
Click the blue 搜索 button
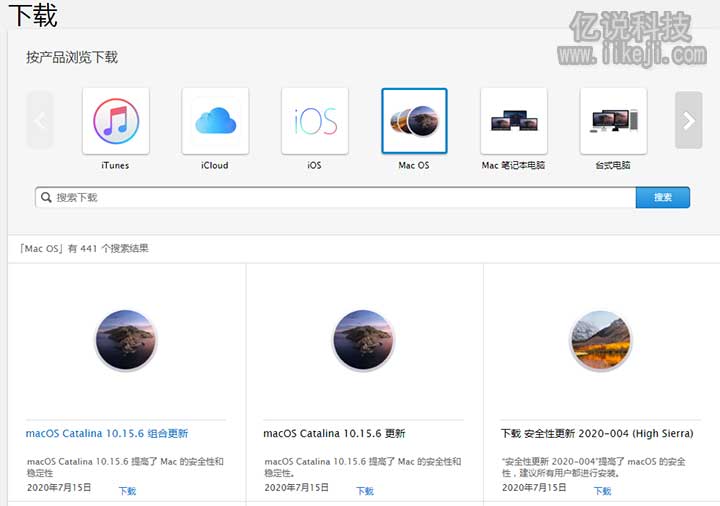[x=663, y=197]
